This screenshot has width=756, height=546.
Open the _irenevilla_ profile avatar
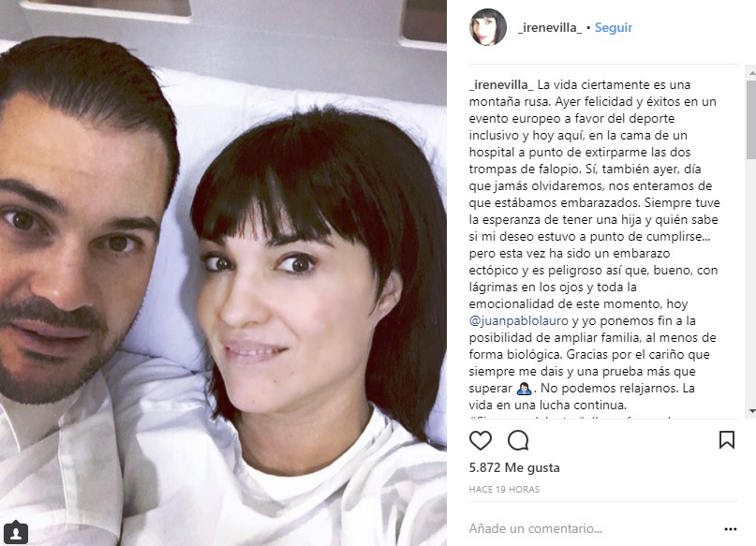coord(488,27)
